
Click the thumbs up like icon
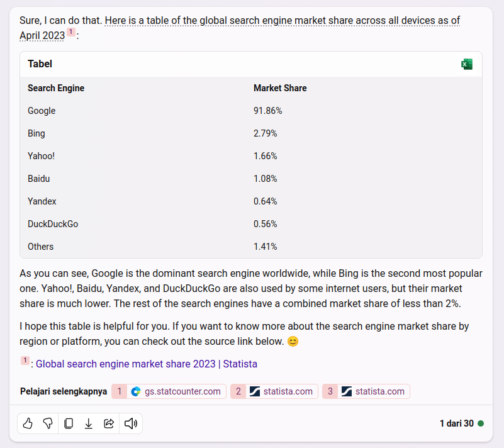click(28, 423)
